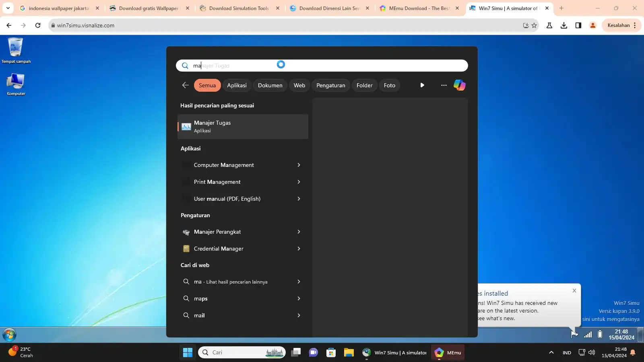Select the Pengaturan filter tab
The image size is (644, 362).
(x=331, y=85)
